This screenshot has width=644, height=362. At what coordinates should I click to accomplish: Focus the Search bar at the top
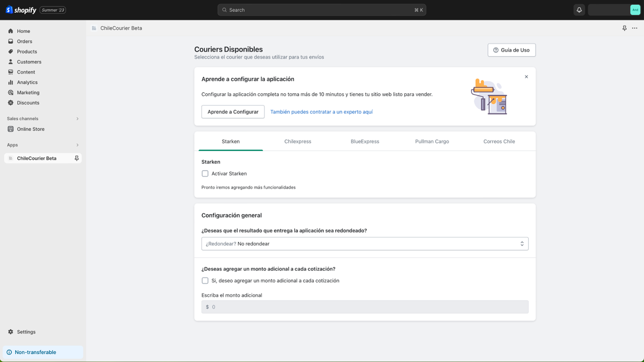click(x=322, y=10)
